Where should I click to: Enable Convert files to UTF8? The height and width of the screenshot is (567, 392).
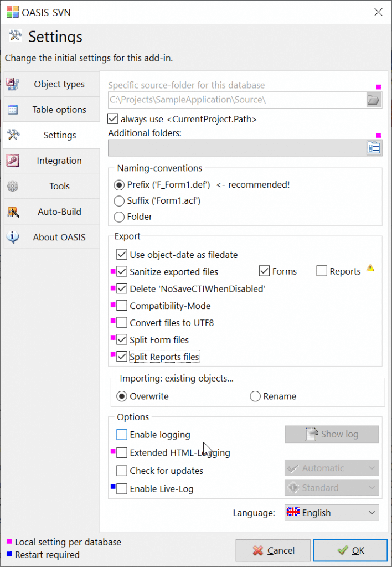(121, 323)
